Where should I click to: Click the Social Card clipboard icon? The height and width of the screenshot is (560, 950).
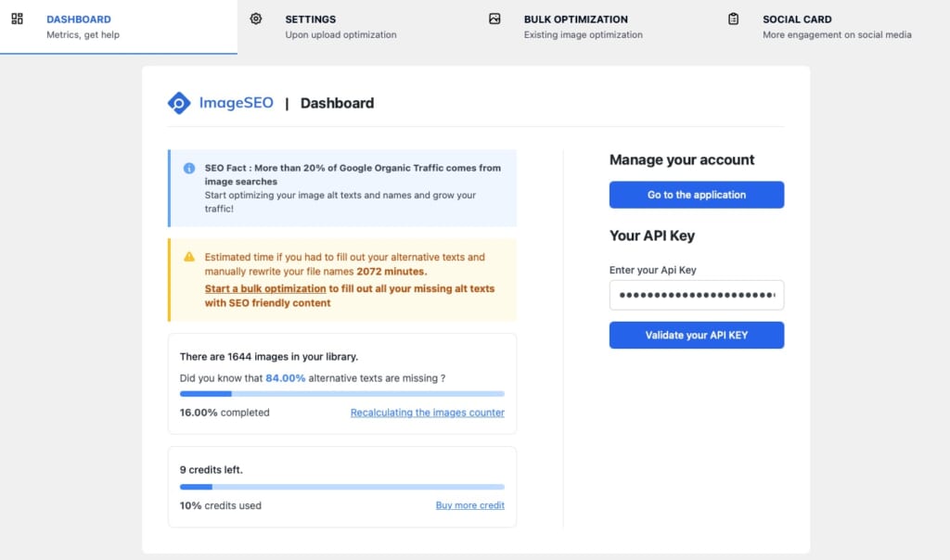733,19
